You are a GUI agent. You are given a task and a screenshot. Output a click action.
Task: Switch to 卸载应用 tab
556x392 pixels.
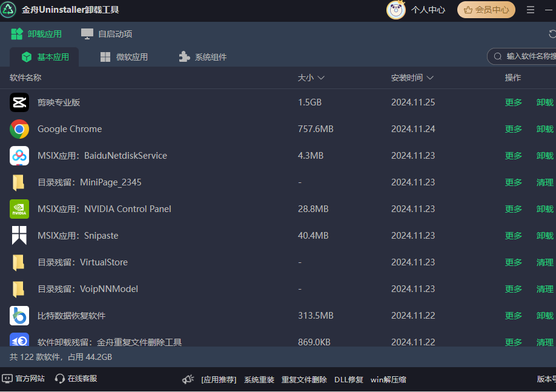coord(36,34)
